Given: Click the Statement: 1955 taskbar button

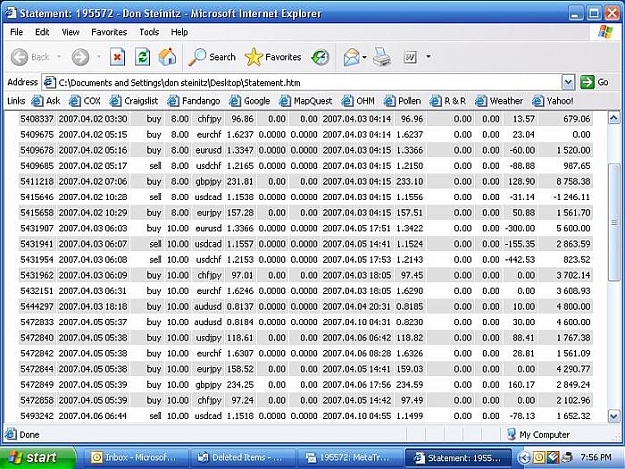Looking at the screenshot, I should click(x=458, y=457).
